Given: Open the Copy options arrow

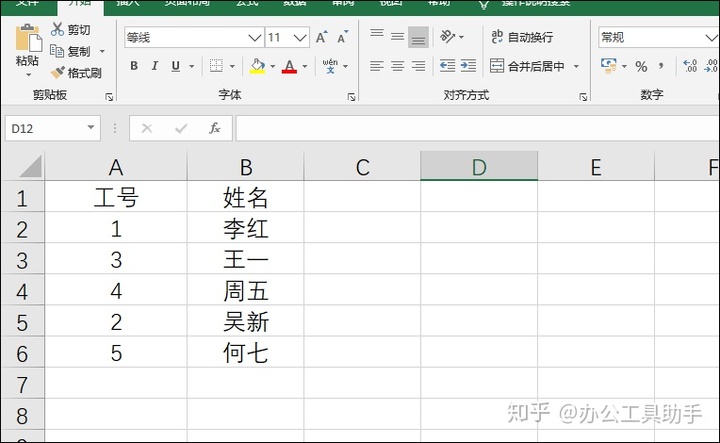Looking at the screenshot, I should point(102,51).
